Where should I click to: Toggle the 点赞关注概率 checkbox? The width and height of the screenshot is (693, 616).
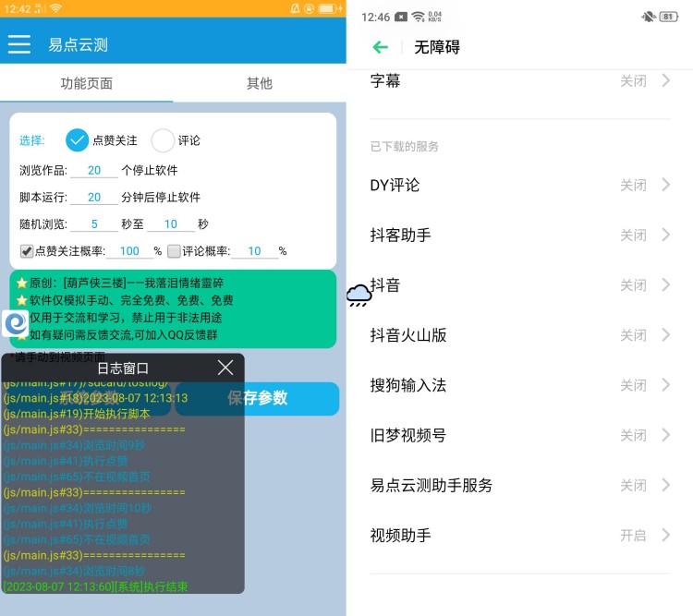(x=27, y=251)
